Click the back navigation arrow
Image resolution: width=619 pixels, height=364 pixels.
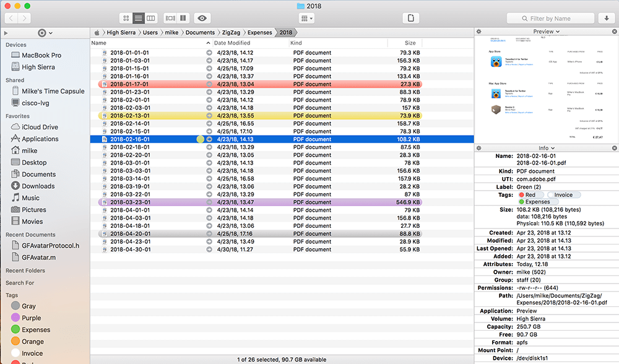[x=12, y=18]
